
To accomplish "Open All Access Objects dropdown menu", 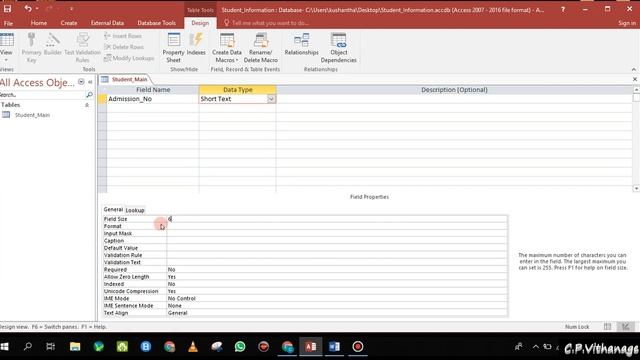I will [x=81, y=82].
